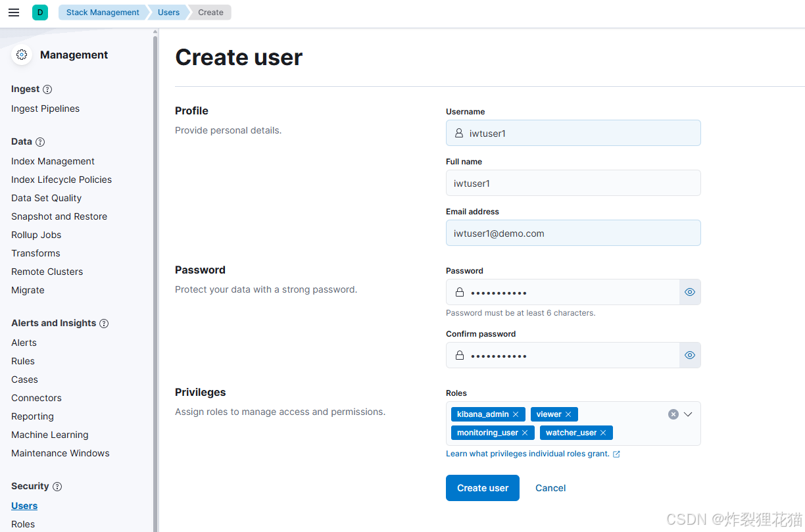The height and width of the screenshot is (532, 805).
Task: Click the Cancel link
Action: coord(550,488)
